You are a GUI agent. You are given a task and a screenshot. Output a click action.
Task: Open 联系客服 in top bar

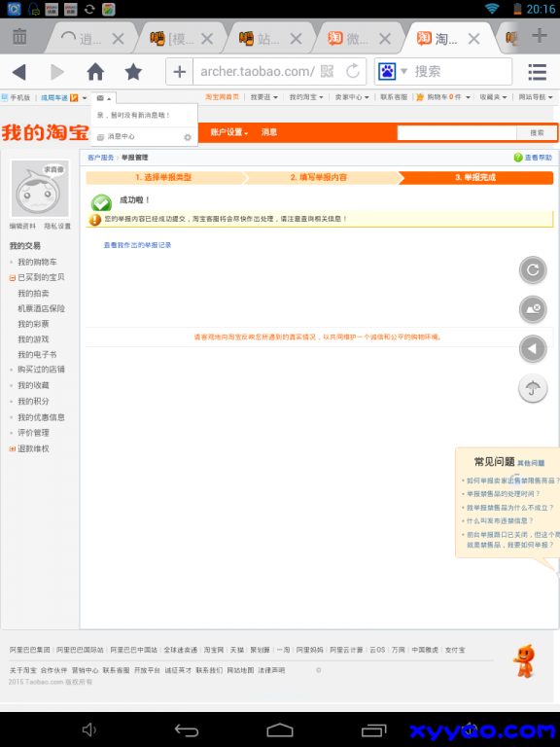394,97
